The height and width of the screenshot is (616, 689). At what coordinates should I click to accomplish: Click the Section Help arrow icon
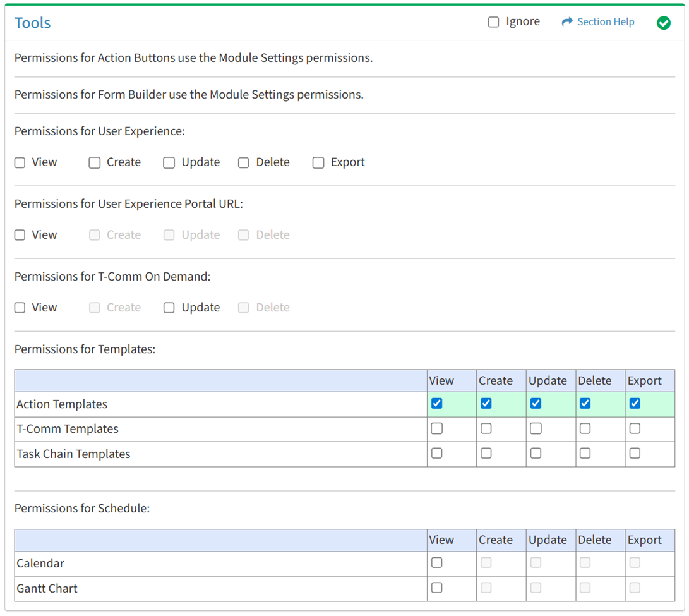(x=566, y=22)
